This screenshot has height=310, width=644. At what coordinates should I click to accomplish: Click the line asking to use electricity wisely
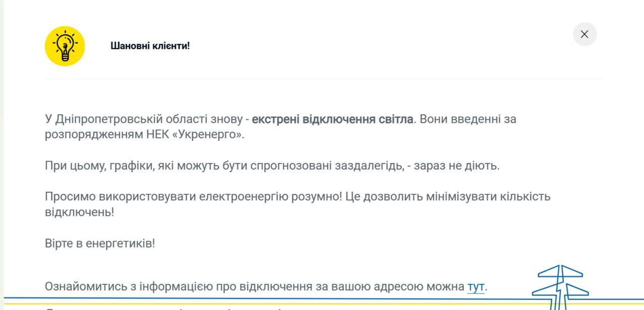pyautogui.click(x=297, y=197)
